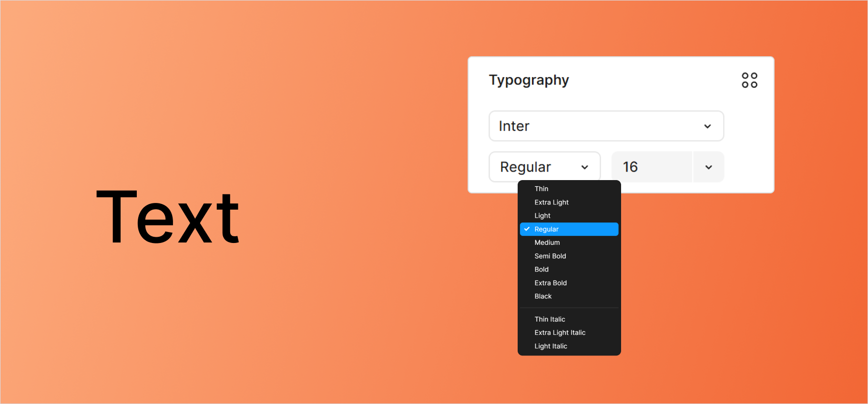Viewport: 868px width, 404px height.
Task: Pick Thin Italic from the menu
Action: [x=550, y=319]
